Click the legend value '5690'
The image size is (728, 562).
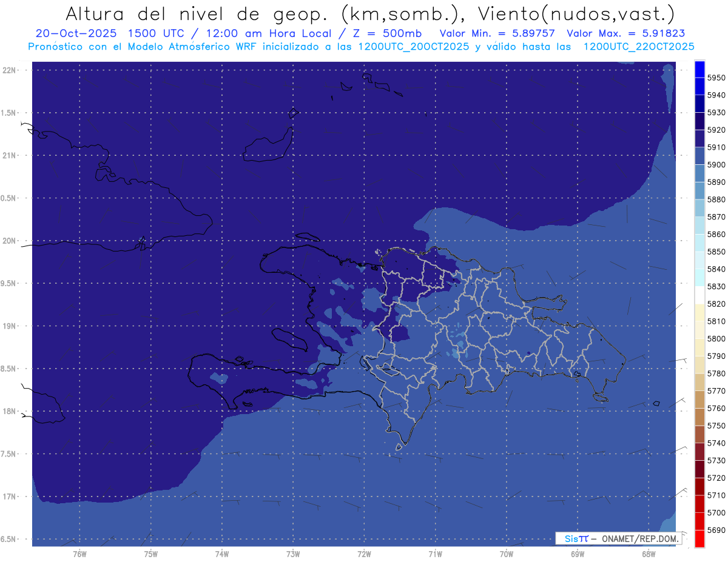tap(716, 530)
